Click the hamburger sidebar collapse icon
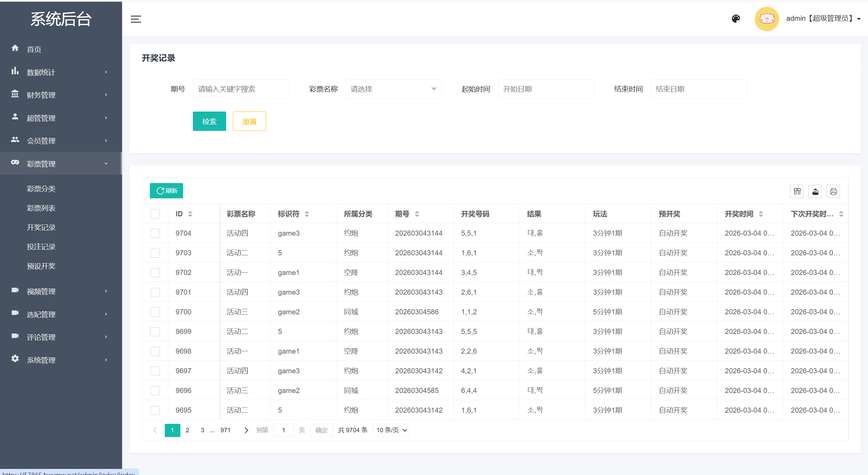This screenshot has height=475, width=868. click(136, 19)
